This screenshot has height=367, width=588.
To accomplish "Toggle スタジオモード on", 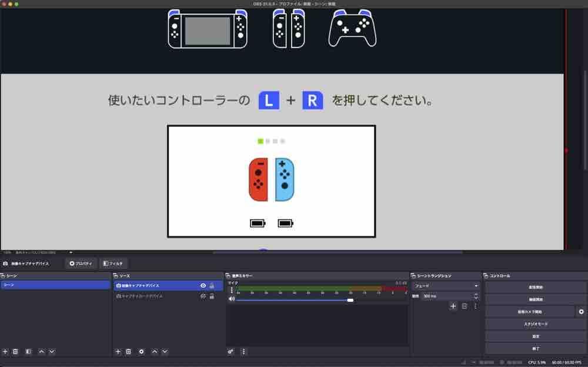I will 536,324.
